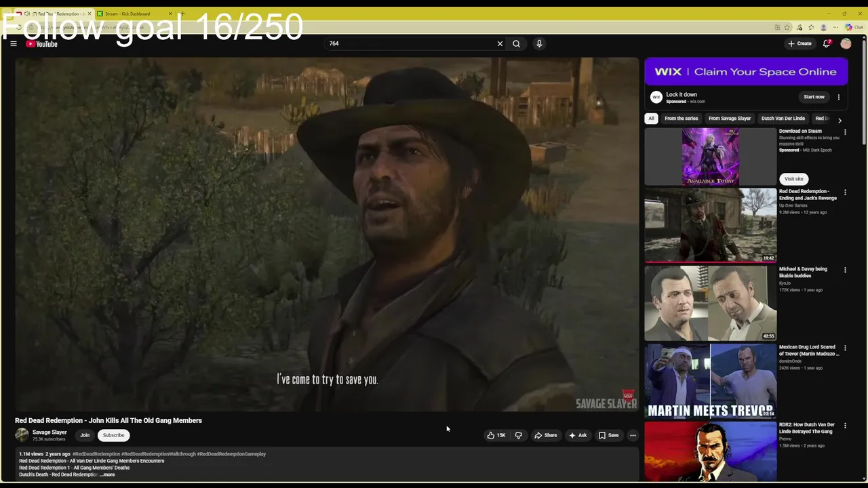Click the Create button

pos(800,43)
